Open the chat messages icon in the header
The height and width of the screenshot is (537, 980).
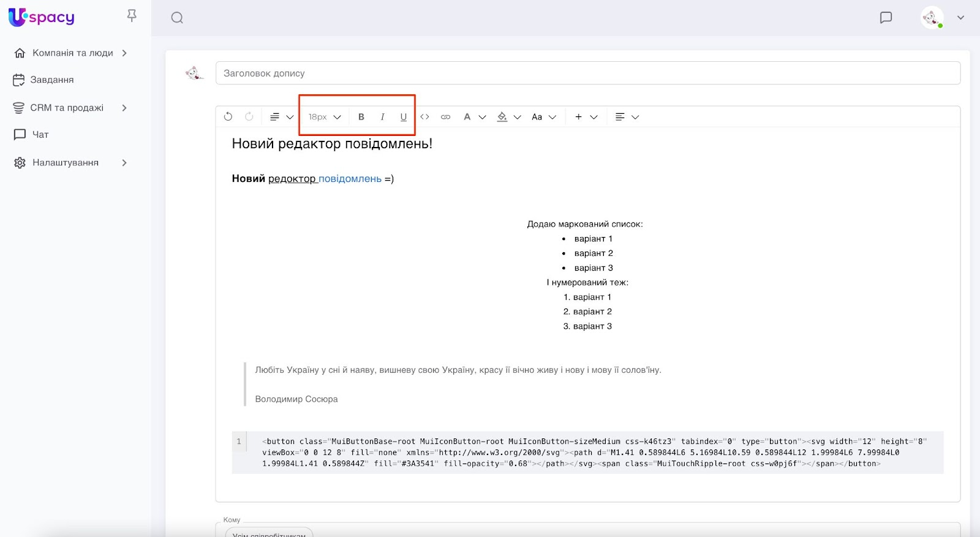pos(886,18)
